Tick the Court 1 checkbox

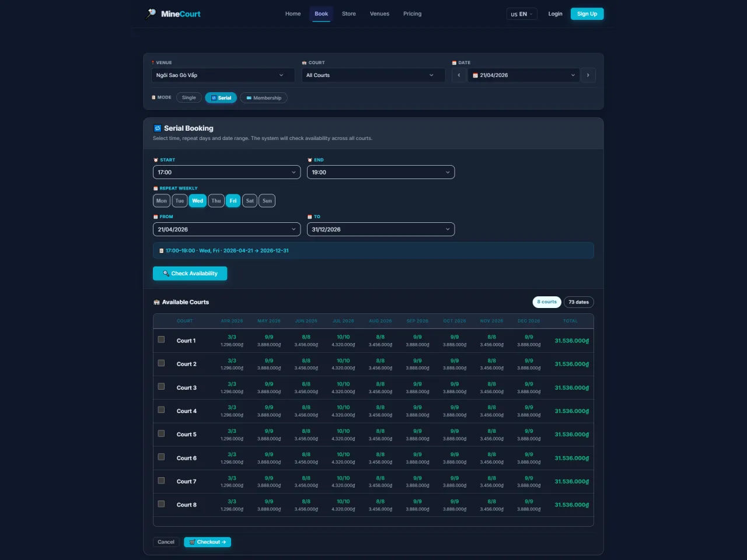click(161, 339)
